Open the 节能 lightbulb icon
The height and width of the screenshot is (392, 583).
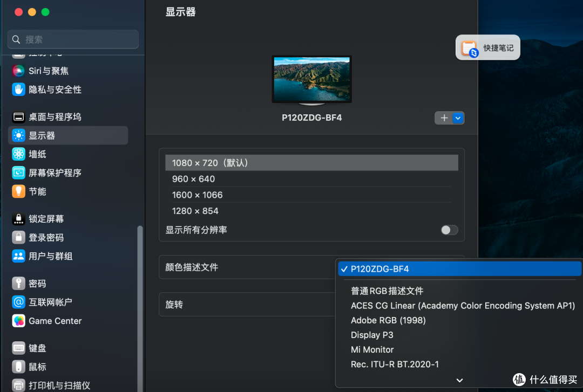18,191
